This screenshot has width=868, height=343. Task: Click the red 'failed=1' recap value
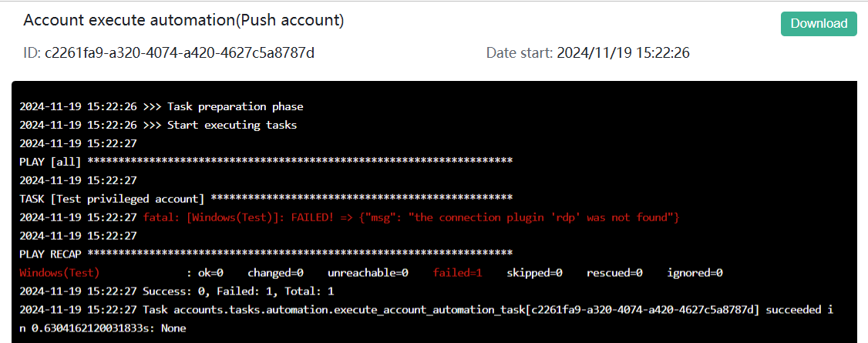[457, 273]
